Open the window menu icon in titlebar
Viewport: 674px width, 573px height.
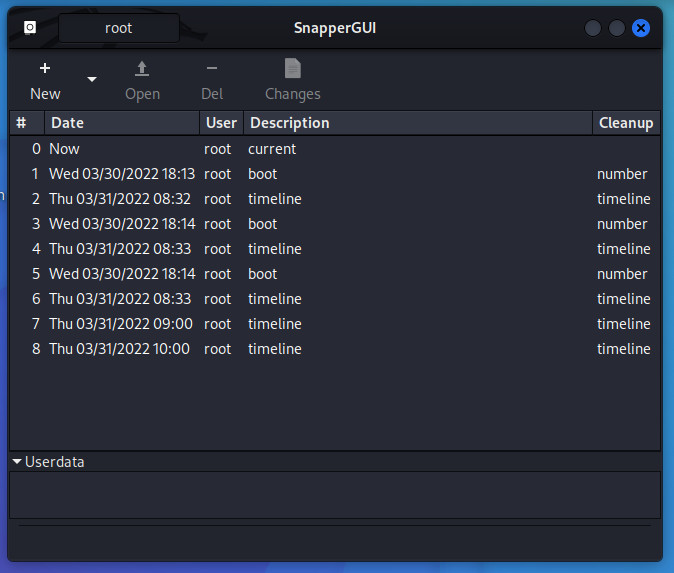30,28
